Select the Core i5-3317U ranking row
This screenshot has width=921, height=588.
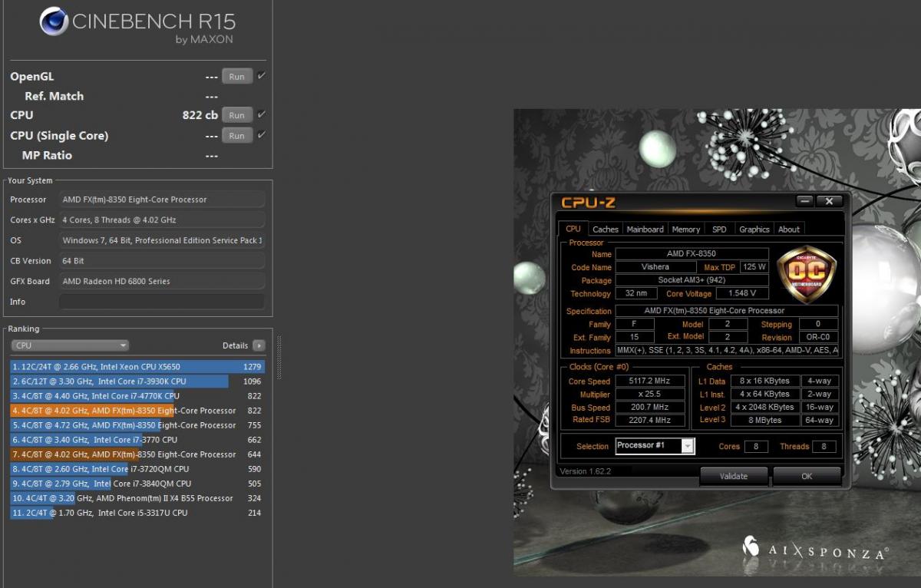point(137,513)
